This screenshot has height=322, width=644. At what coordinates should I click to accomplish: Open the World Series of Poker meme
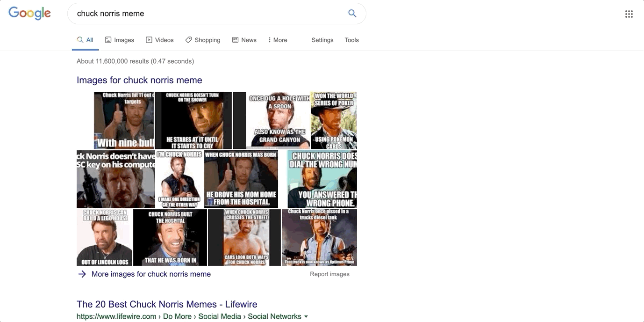click(x=334, y=120)
